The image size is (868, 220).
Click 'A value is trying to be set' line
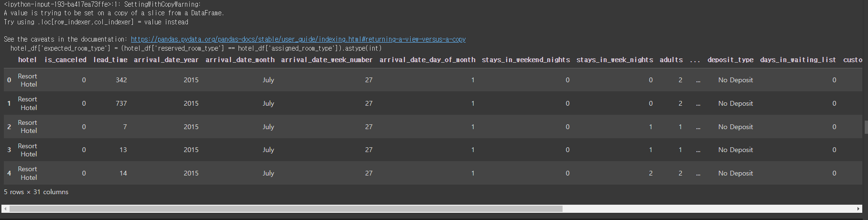point(114,13)
